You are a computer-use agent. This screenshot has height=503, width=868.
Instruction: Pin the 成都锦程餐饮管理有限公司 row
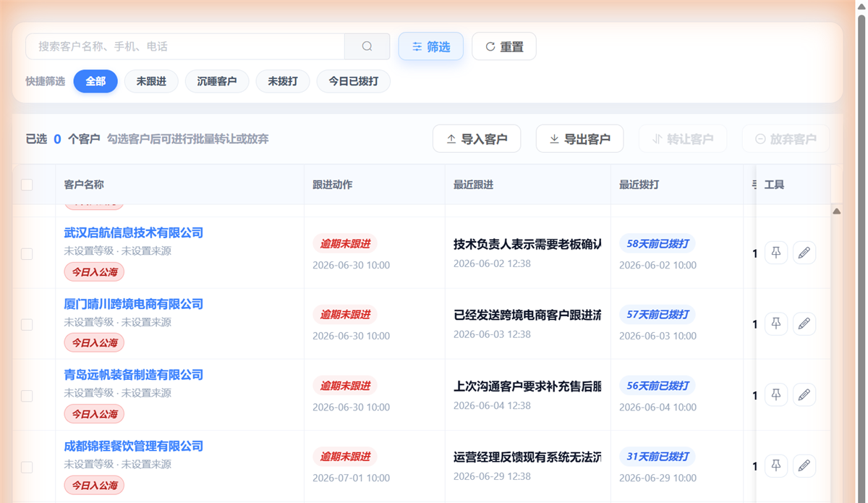coord(776,465)
